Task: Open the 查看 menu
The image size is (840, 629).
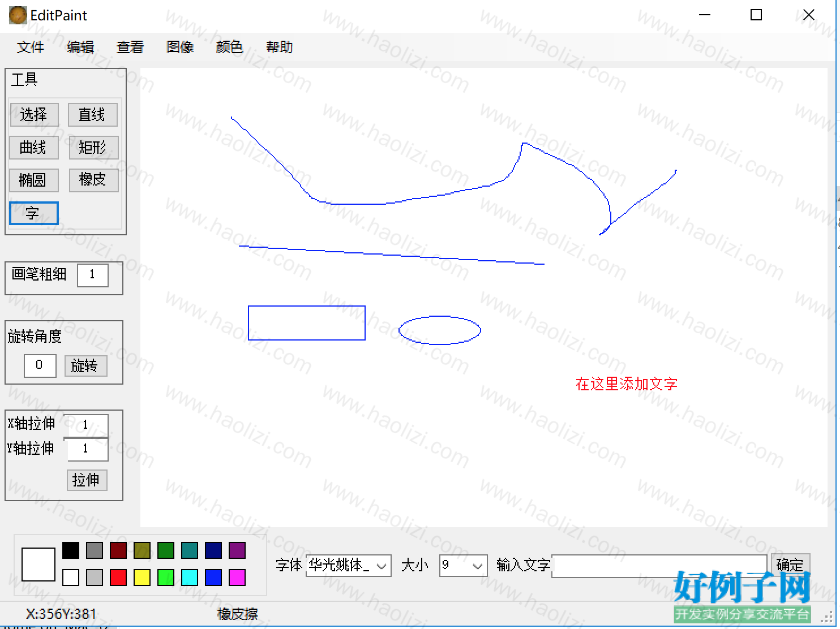Action: 130,47
